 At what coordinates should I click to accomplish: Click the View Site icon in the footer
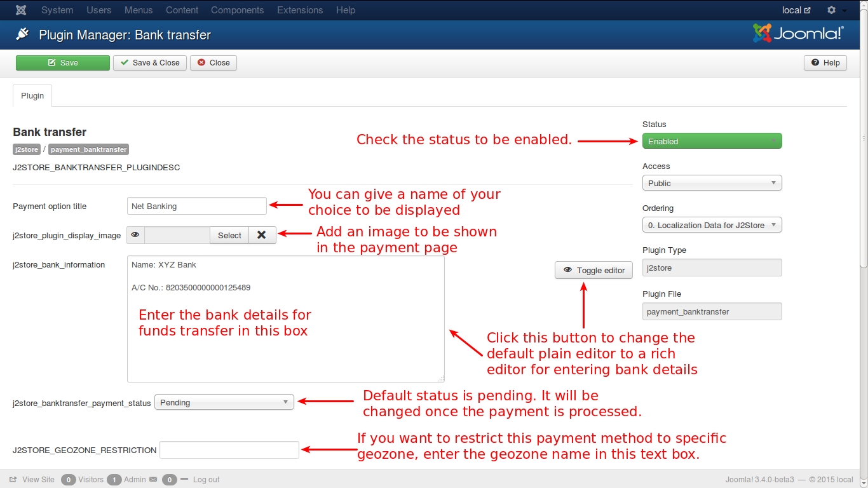point(13,480)
